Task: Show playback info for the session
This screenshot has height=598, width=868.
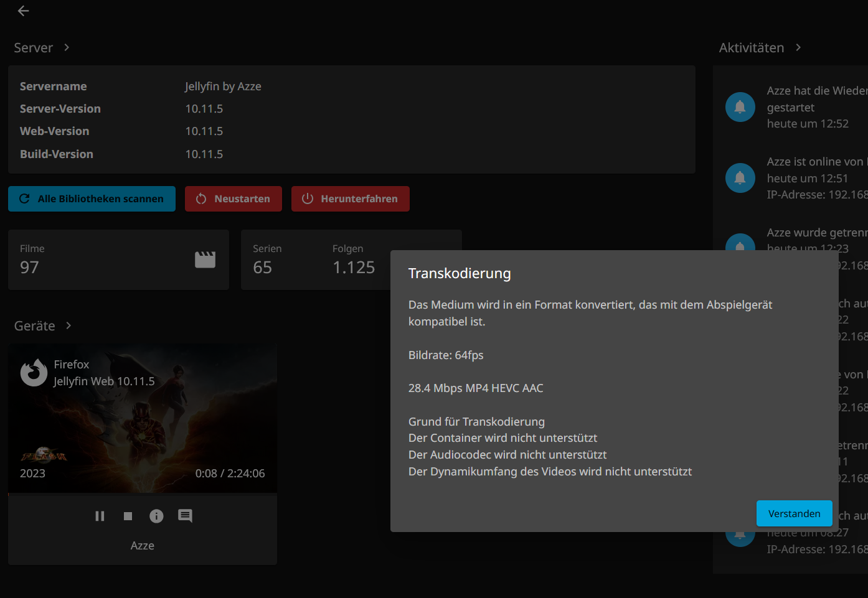Action: (156, 516)
